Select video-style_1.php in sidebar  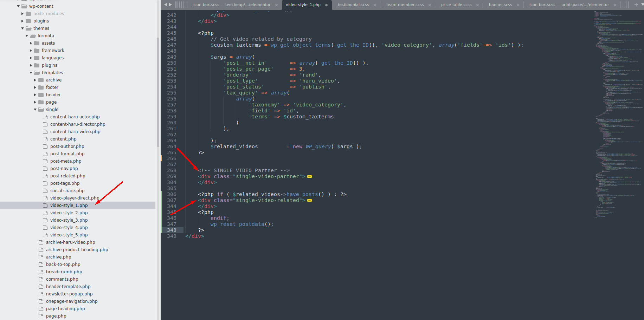pos(78,205)
